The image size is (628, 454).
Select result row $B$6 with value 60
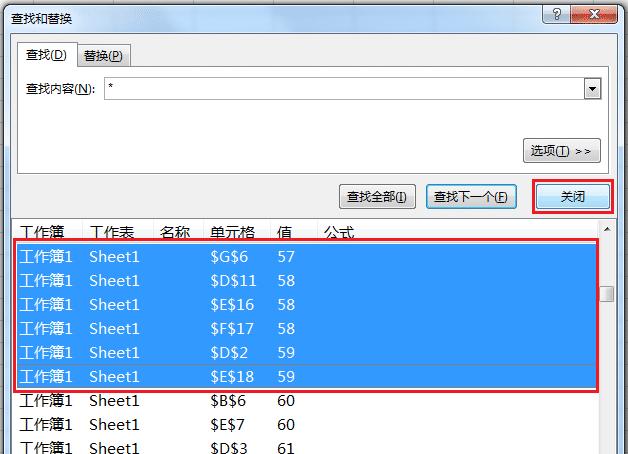(x=307, y=401)
